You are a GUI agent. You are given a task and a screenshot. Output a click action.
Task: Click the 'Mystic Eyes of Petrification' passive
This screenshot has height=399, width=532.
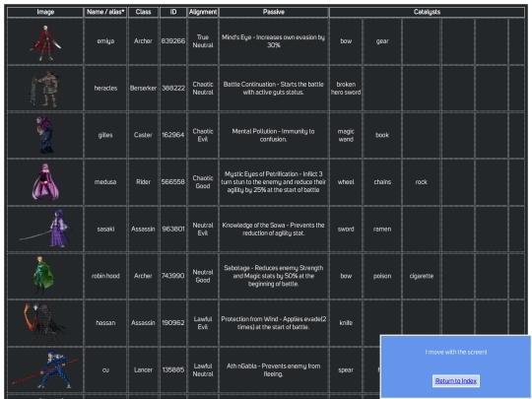[x=274, y=182]
